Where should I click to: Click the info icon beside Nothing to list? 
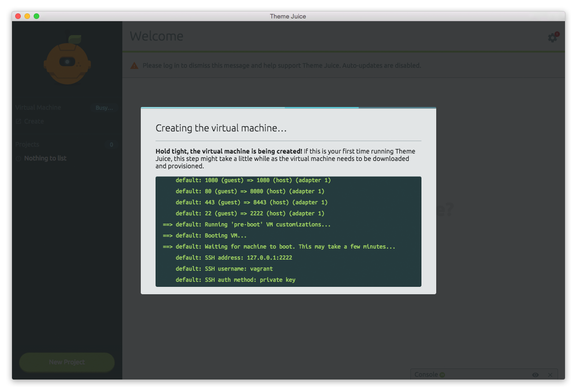click(18, 159)
